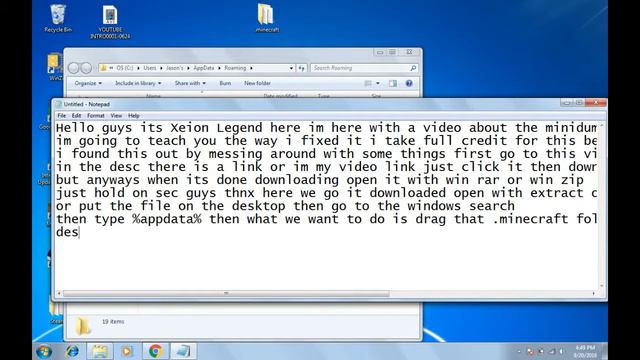The width and height of the screenshot is (640, 360).
Task: Select the minecraft folder on the desktop
Action: point(267,18)
